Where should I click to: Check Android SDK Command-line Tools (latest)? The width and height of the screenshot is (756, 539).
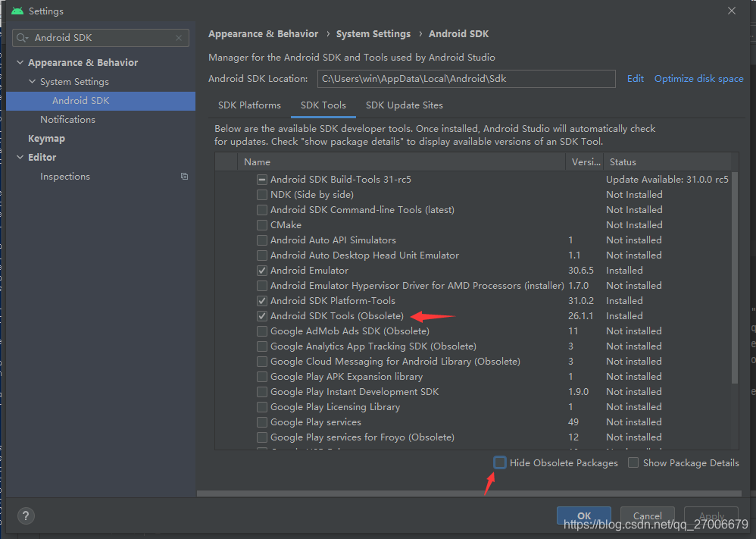tap(262, 210)
